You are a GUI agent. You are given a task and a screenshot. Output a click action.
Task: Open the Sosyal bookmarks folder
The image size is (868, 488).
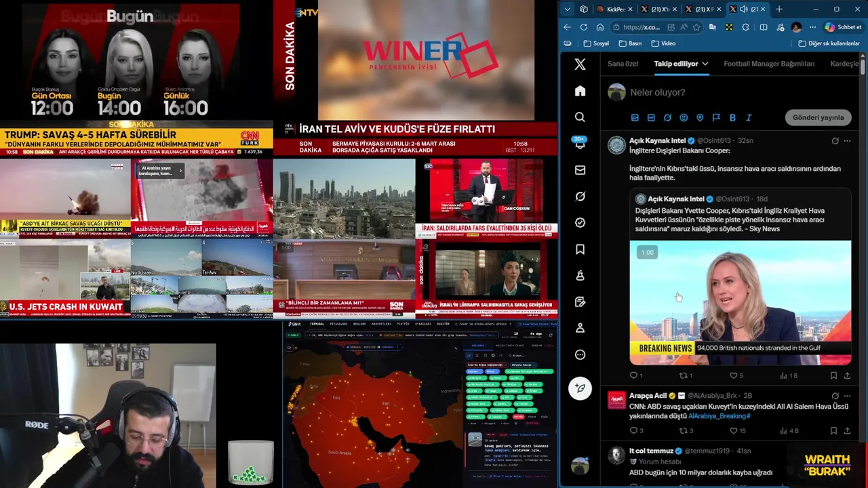click(596, 43)
